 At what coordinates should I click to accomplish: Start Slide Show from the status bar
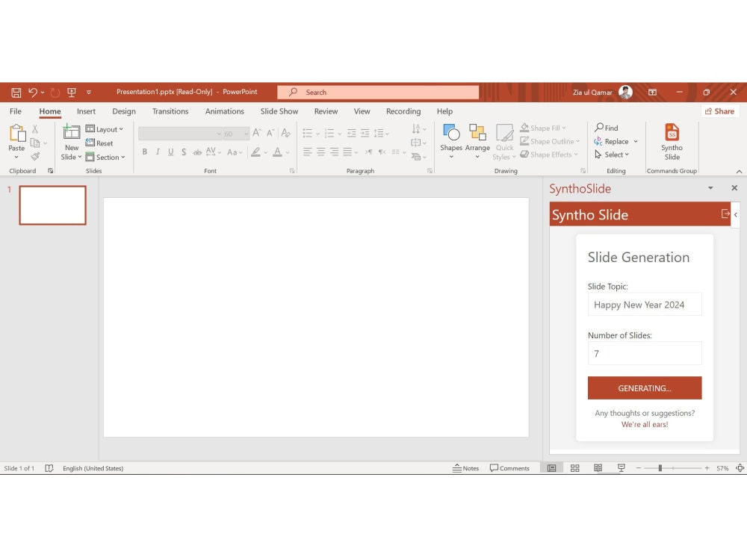620,467
